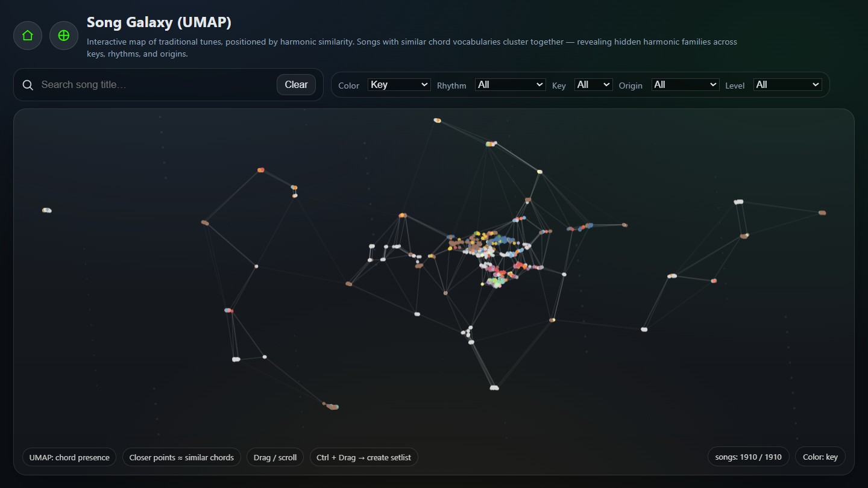The image size is (868, 488).
Task: Click the 'songs: 1910 / 1910' counter
Action: (x=748, y=457)
